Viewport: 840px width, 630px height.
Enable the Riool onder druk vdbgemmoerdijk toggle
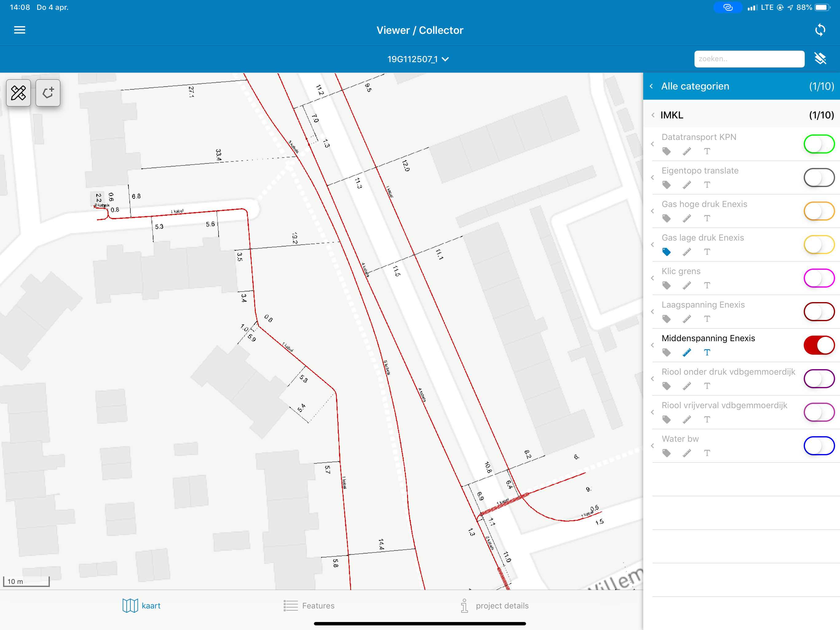tap(819, 378)
